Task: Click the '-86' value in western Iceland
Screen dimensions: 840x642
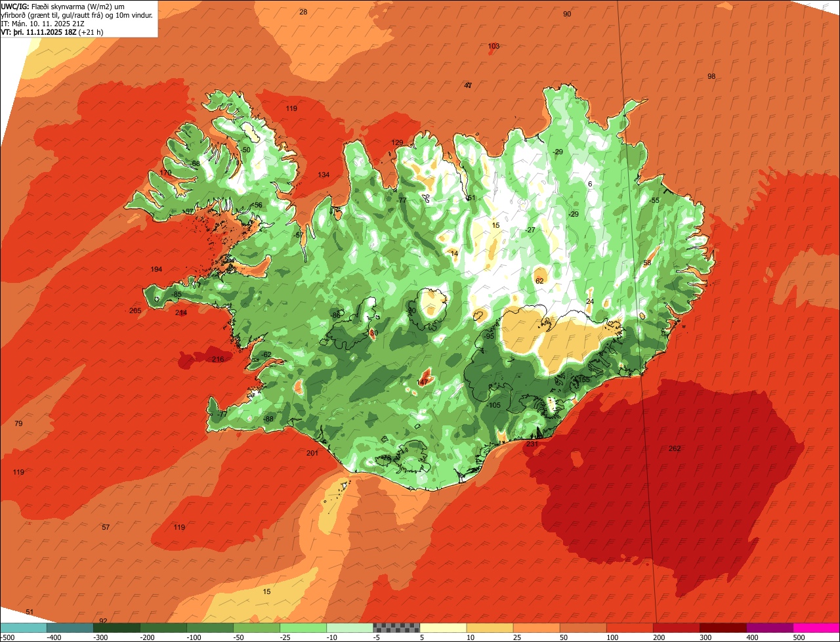Action: pos(336,316)
